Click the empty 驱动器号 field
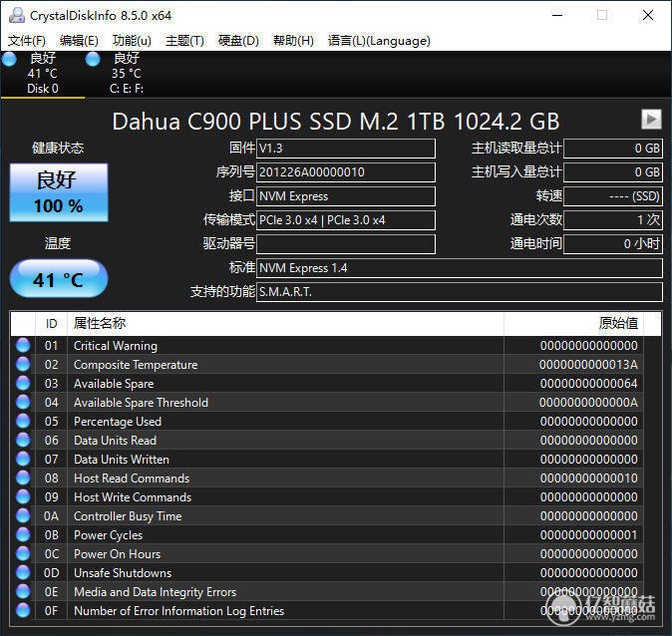This screenshot has height=636, width=672. (346, 244)
